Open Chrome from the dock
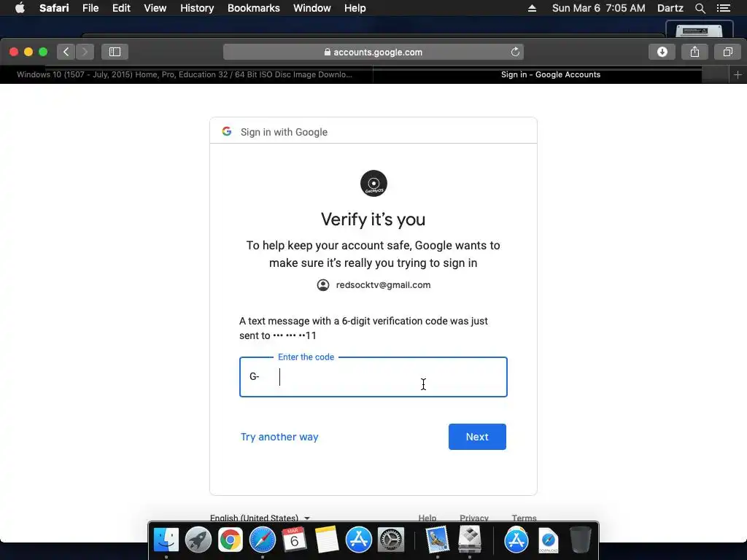Screen dimensions: 747x560 (230, 540)
